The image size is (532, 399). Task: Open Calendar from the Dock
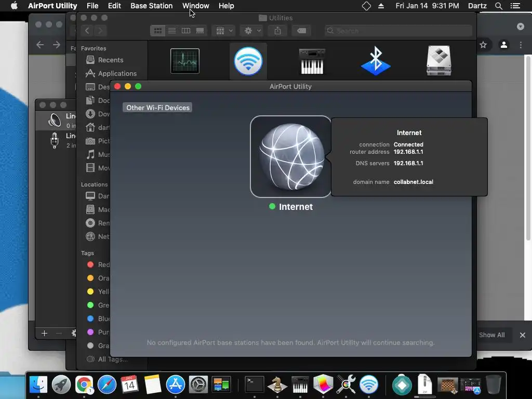tap(129, 385)
